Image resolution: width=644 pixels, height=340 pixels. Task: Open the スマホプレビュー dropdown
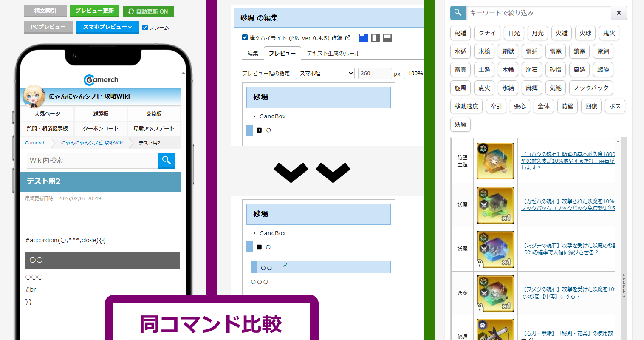(107, 27)
